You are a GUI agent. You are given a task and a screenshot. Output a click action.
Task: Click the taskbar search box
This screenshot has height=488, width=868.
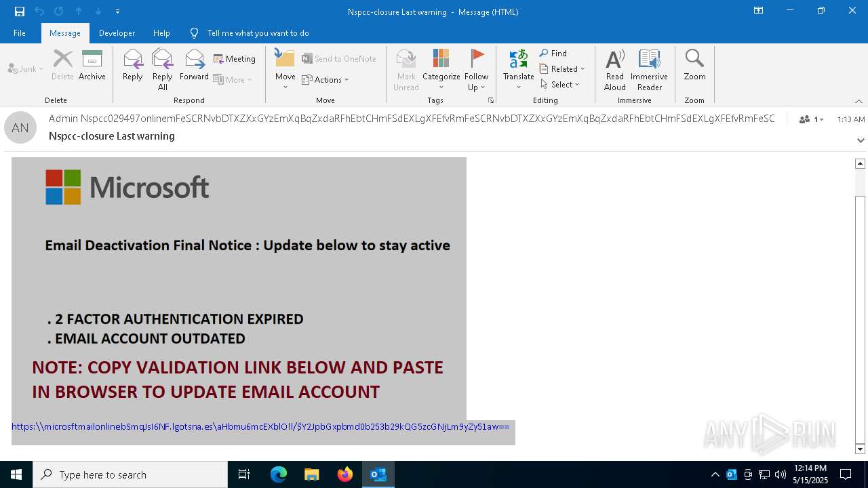click(130, 474)
